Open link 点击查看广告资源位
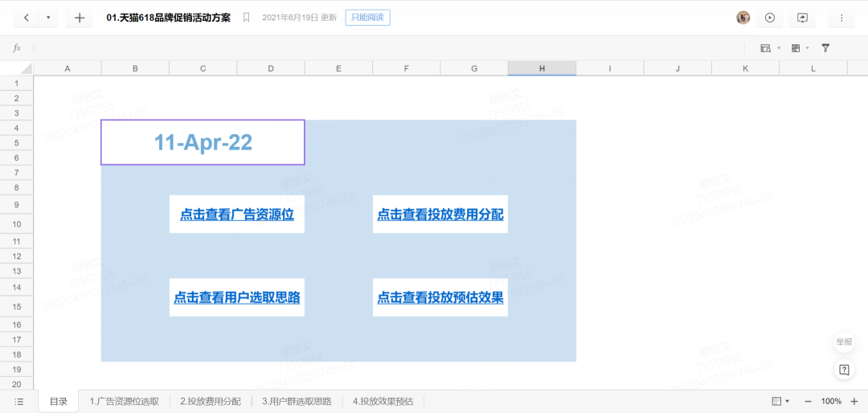This screenshot has height=413, width=868. click(237, 215)
